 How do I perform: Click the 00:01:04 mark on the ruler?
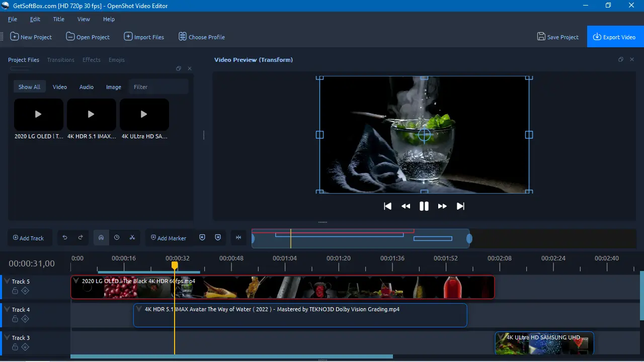coord(285,258)
